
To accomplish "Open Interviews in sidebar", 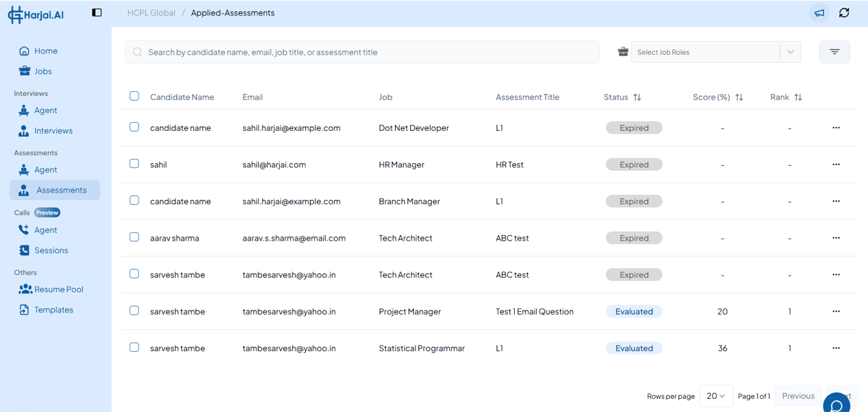I will click(x=45, y=131).
